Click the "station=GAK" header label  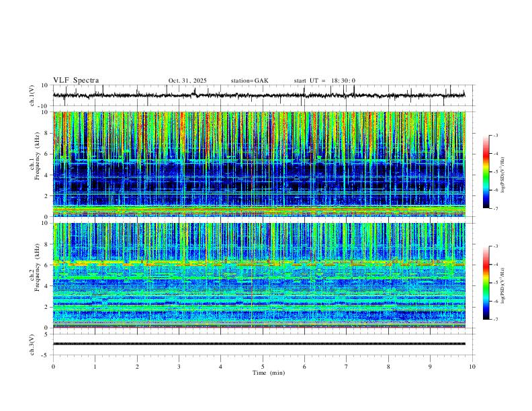point(249,81)
